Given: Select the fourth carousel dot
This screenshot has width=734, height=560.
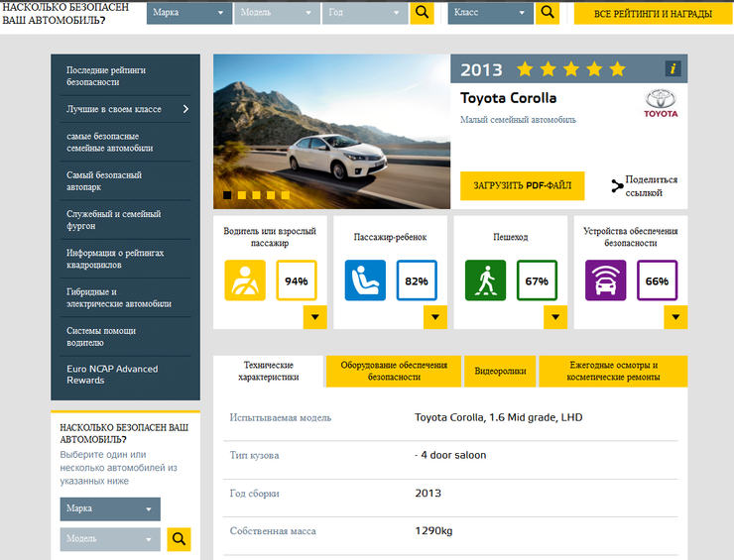Looking at the screenshot, I should [271, 195].
